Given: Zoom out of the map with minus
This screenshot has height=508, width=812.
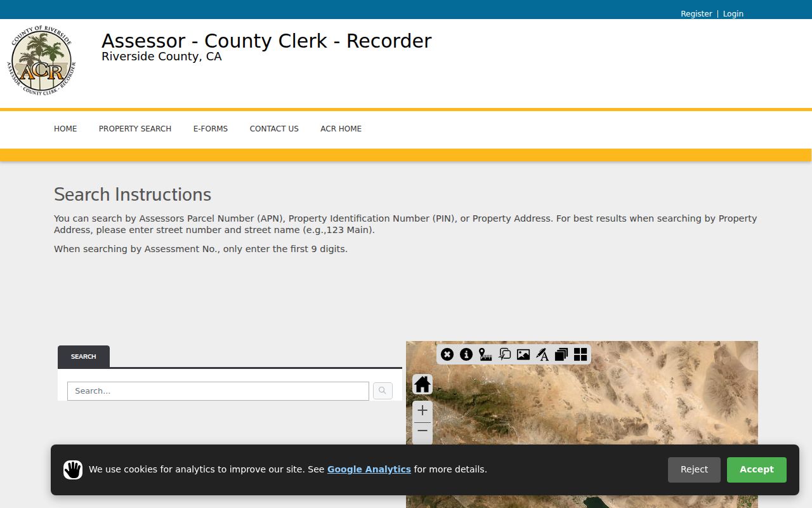Looking at the screenshot, I should 422,432.
